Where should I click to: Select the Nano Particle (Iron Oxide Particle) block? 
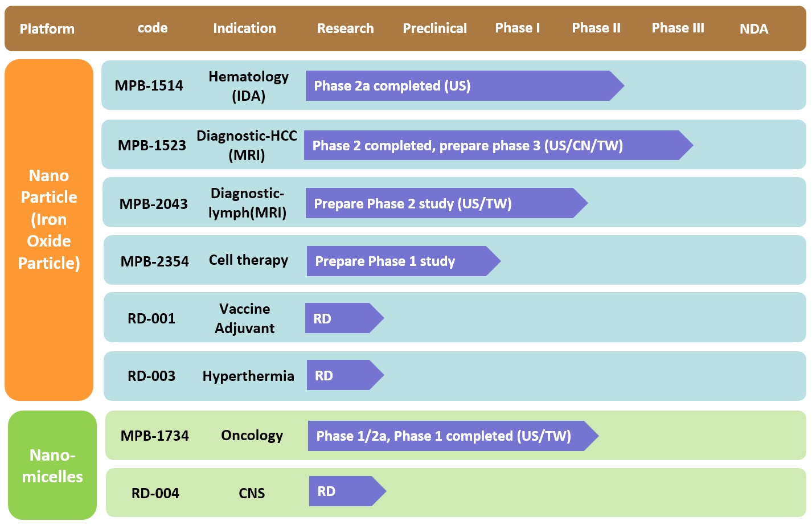(49, 230)
